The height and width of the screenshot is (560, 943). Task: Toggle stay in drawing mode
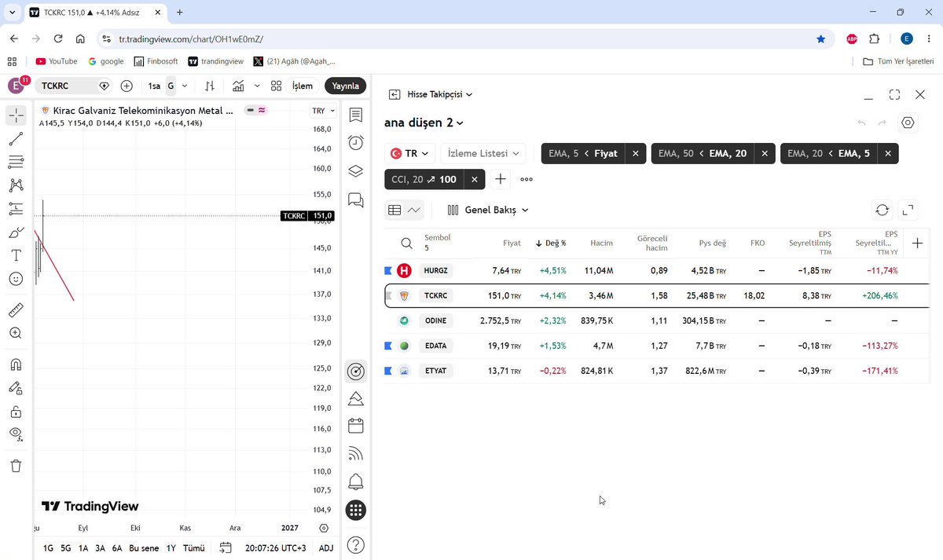(x=16, y=388)
